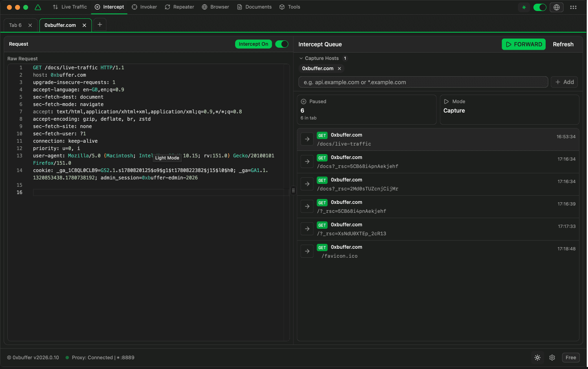Click arrow icon for /docs/live-traffic request
The width and height of the screenshot is (588, 369).
(307, 139)
